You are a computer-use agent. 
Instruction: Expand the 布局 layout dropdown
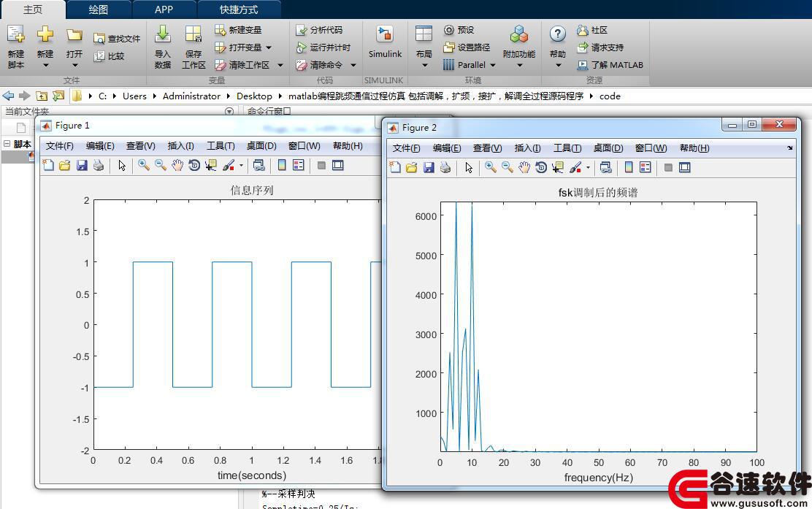425,65
